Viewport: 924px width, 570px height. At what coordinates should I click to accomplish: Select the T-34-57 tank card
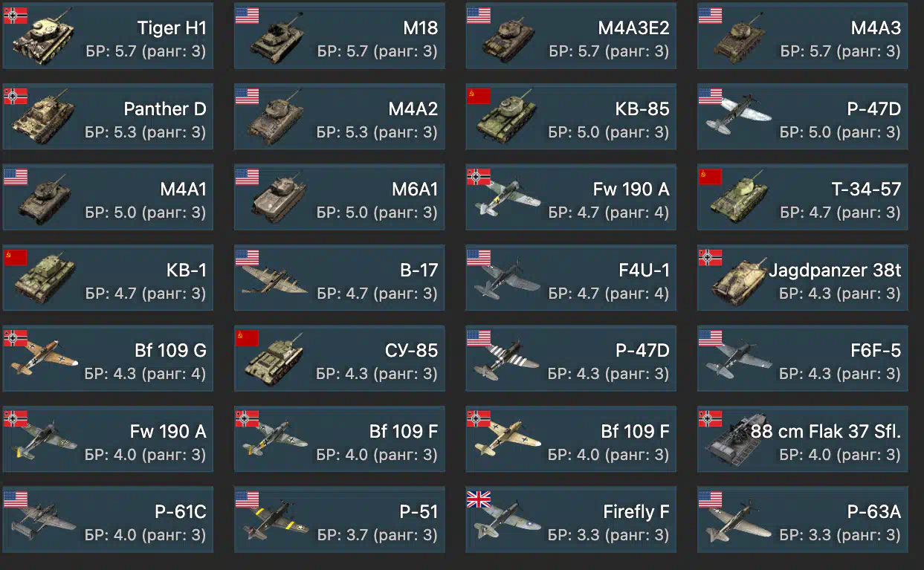[802, 197]
